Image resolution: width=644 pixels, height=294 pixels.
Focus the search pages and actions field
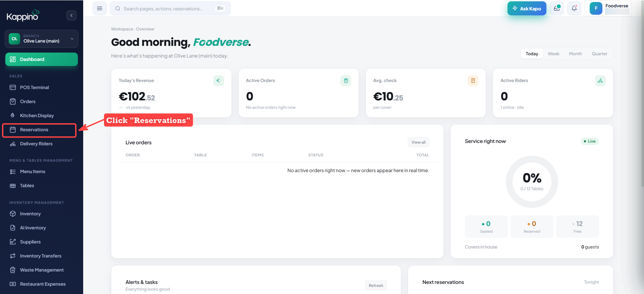click(x=170, y=8)
